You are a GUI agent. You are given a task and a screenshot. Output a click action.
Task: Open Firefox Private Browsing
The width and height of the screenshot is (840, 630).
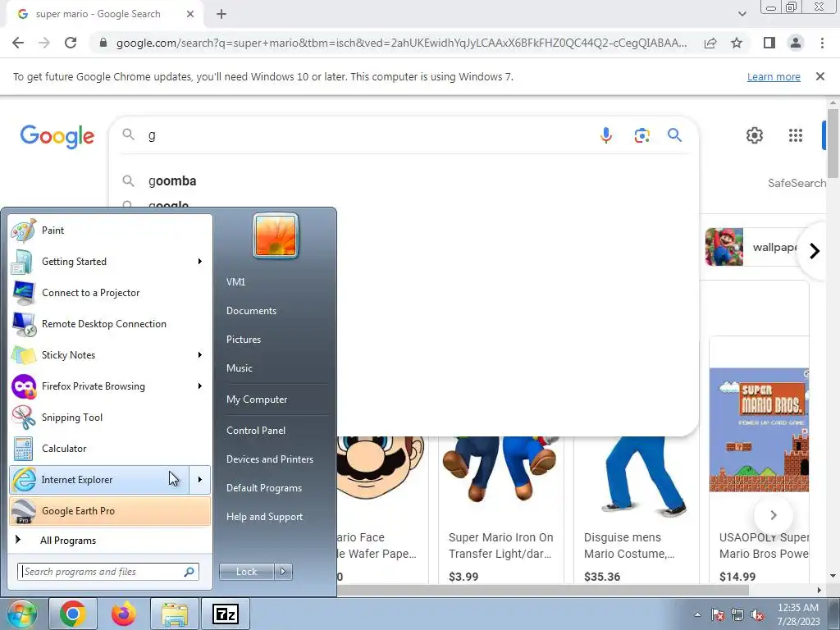pyautogui.click(x=99, y=386)
